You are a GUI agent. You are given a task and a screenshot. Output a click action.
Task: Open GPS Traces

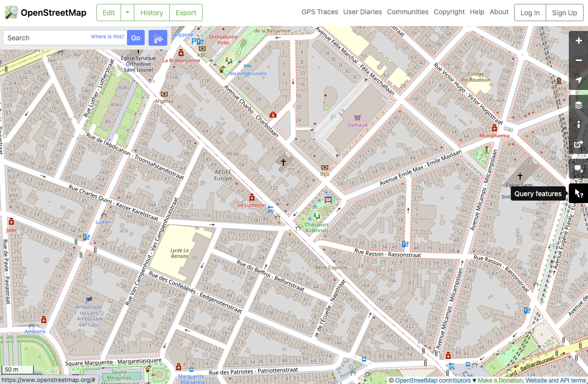[320, 12]
